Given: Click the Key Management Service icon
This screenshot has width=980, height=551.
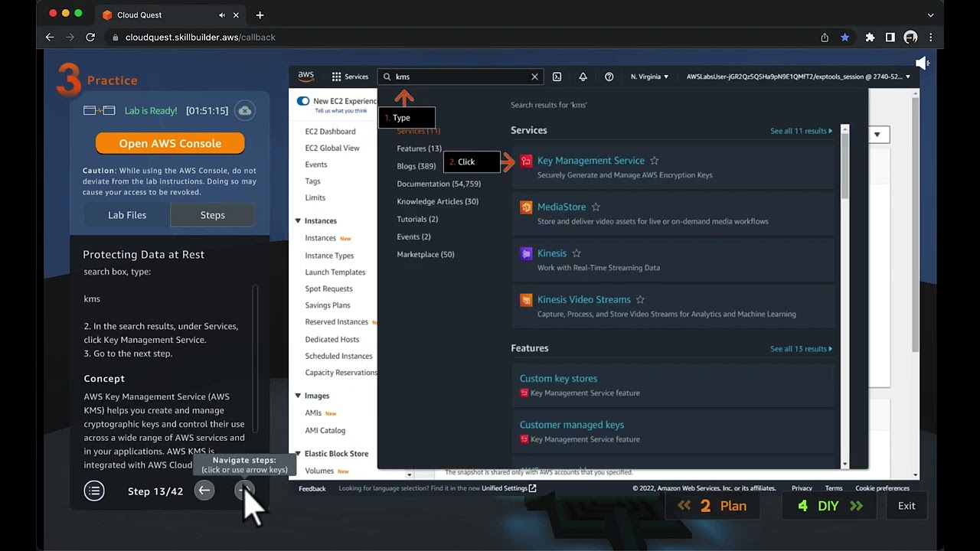Looking at the screenshot, I should [x=526, y=161].
